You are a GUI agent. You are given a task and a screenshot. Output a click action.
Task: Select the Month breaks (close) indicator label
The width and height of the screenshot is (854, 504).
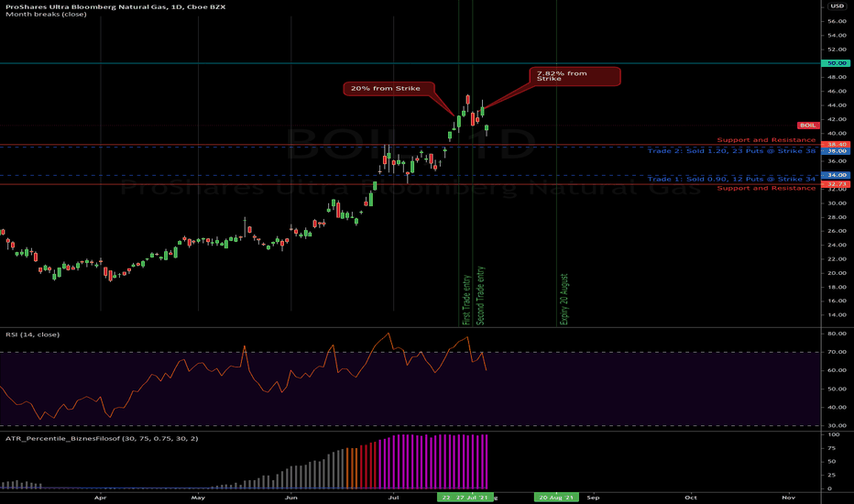click(x=47, y=14)
